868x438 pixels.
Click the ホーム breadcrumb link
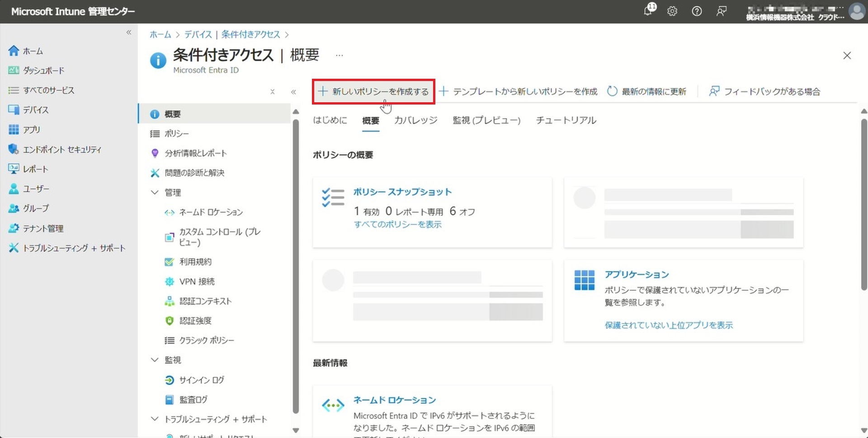pos(160,34)
